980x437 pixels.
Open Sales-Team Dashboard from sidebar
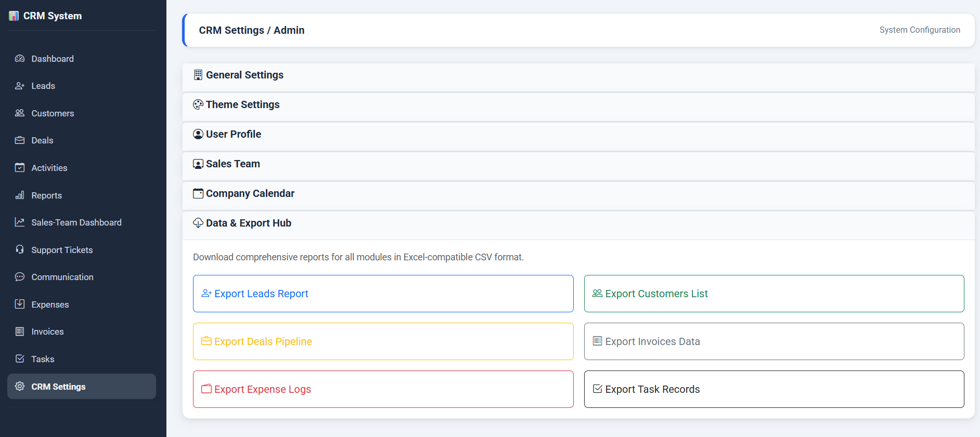click(82, 222)
